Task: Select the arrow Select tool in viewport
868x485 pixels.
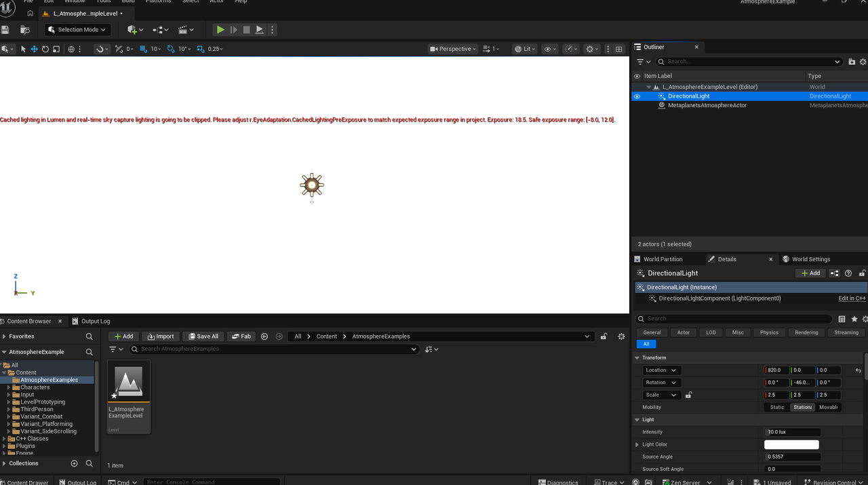Action: pos(23,49)
